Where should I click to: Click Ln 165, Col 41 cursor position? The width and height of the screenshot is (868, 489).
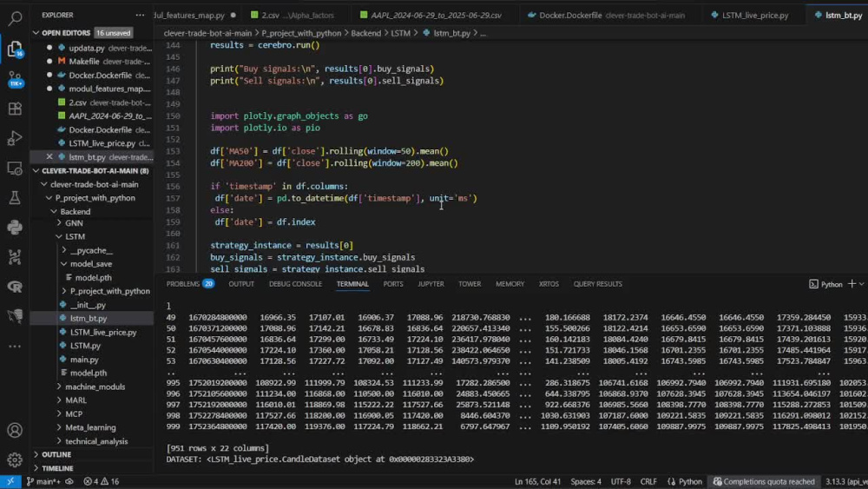(x=537, y=482)
